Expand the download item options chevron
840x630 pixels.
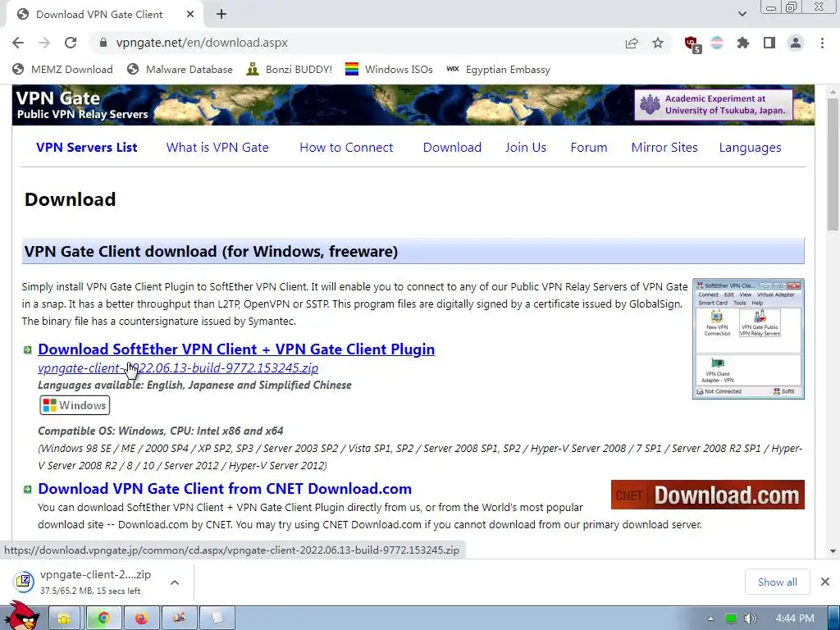point(175,582)
